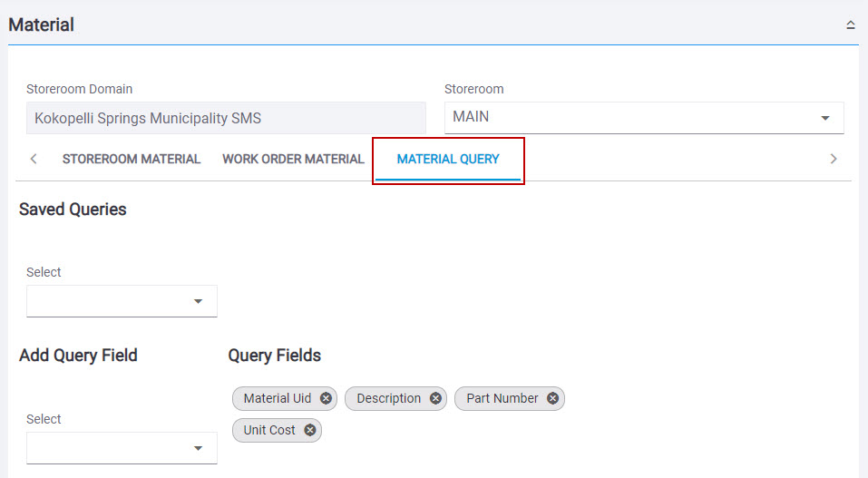868x478 pixels.
Task: Click the Saved Queries heading
Action: [73, 210]
